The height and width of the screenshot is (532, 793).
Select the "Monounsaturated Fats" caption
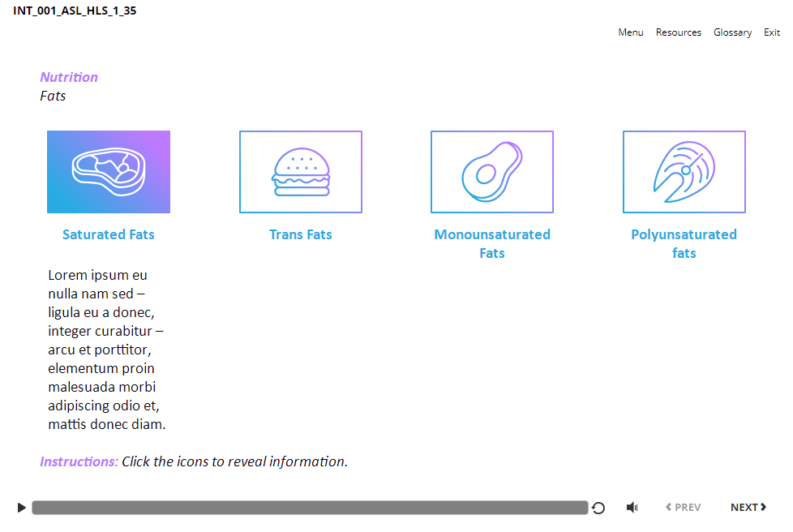click(492, 243)
